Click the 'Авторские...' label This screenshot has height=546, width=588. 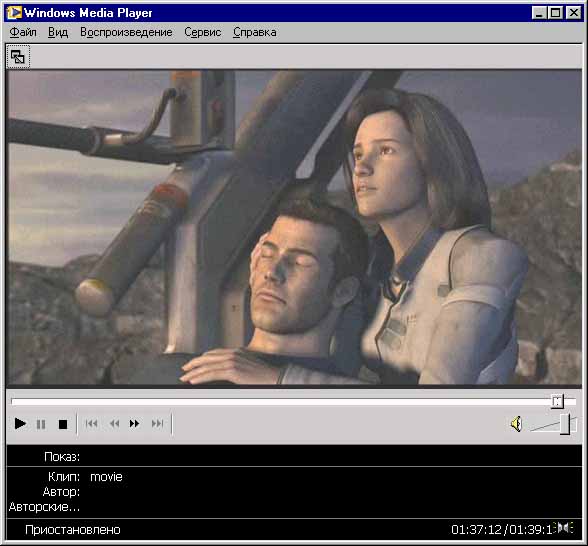click(x=44, y=507)
